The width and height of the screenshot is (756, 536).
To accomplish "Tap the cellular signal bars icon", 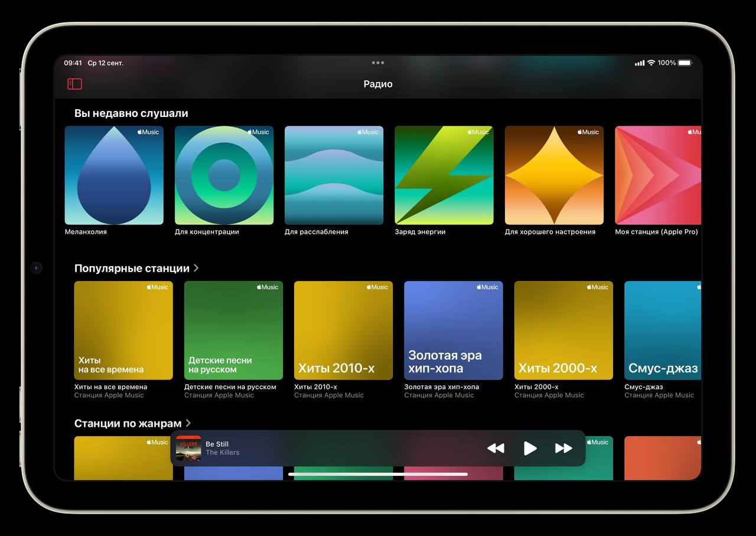I will (x=640, y=63).
